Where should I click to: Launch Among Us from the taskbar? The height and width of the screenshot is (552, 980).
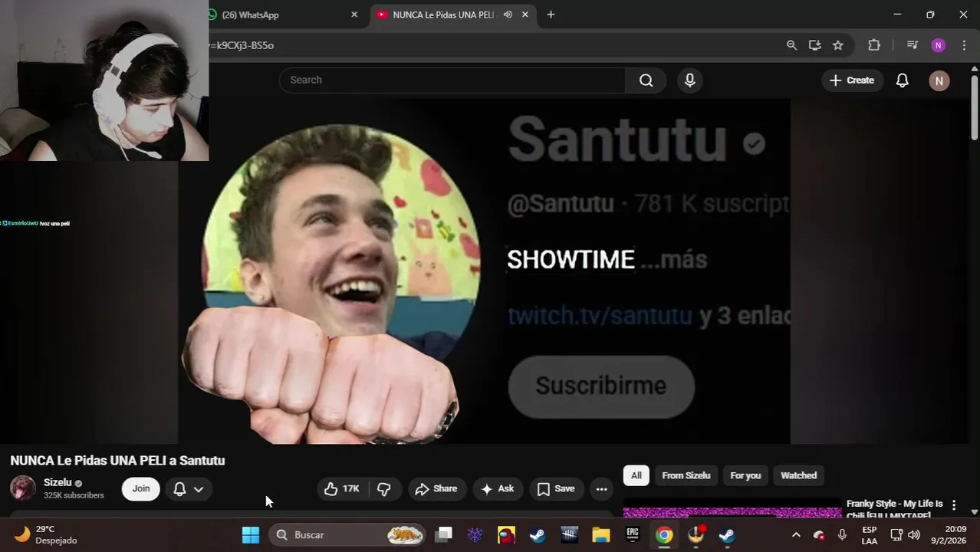(507, 535)
